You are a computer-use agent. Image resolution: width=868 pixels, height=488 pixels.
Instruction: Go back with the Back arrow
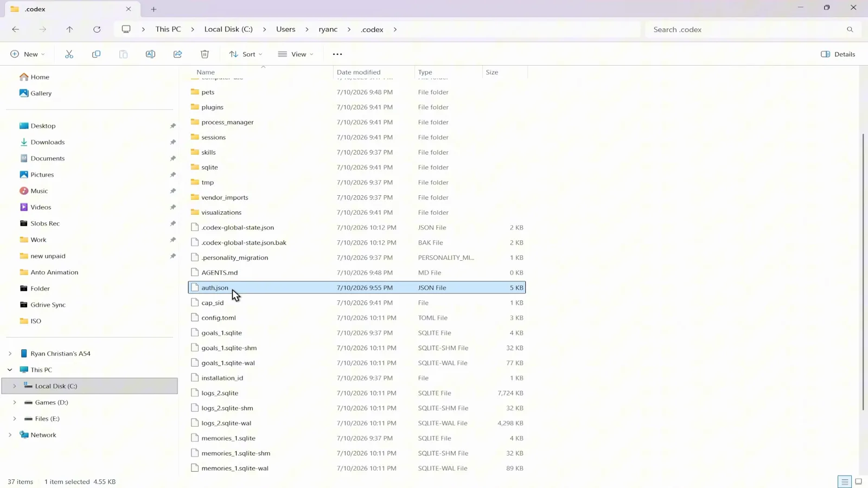[16, 29]
